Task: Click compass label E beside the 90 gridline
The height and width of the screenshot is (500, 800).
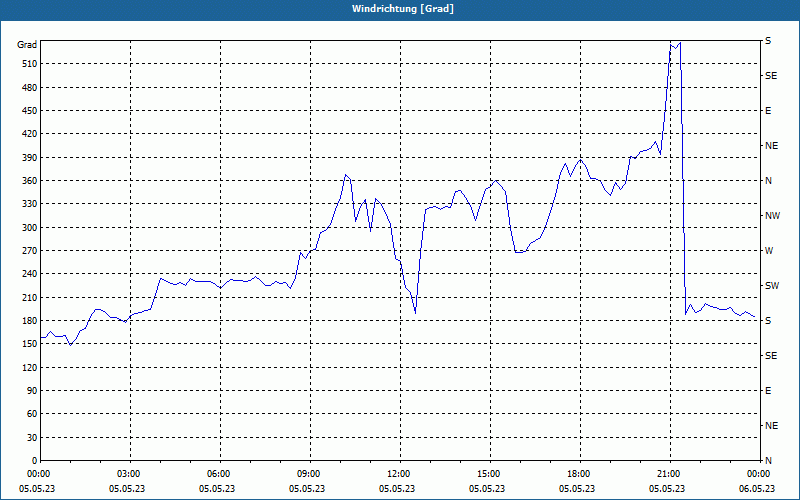Action: (x=768, y=391)
